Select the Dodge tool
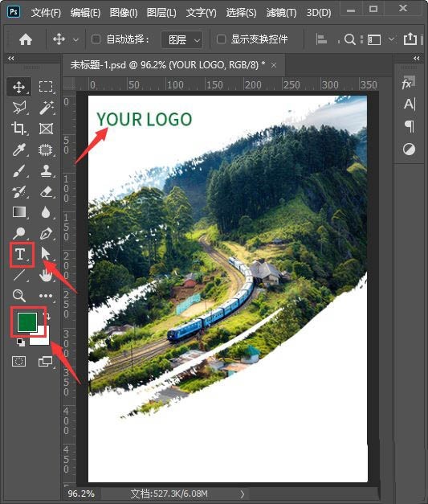Viewport: 428px width, 504px height. [x=19, y=233]
